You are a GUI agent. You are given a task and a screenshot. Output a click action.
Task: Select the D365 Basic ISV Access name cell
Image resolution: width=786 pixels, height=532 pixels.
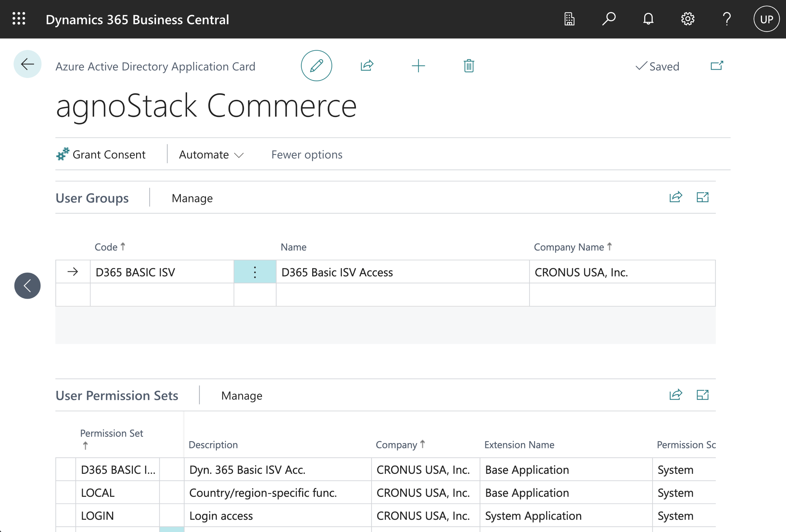402,272
